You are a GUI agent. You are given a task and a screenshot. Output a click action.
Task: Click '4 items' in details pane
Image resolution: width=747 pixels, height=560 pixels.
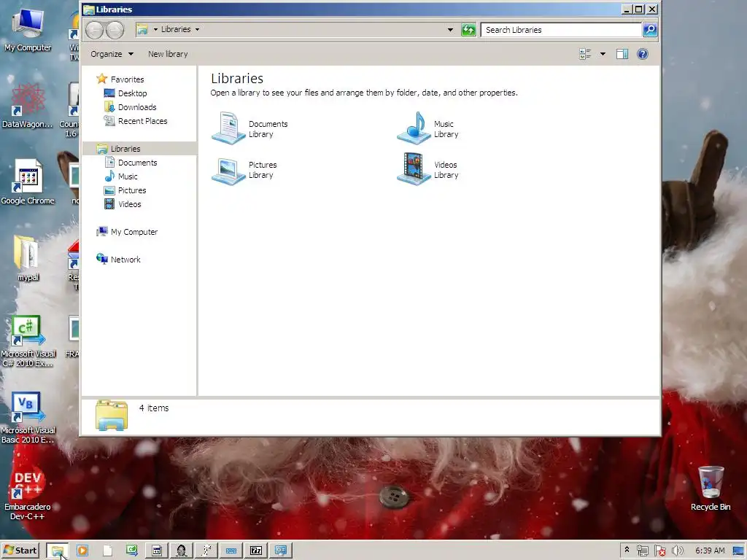[x=154, y=408]
